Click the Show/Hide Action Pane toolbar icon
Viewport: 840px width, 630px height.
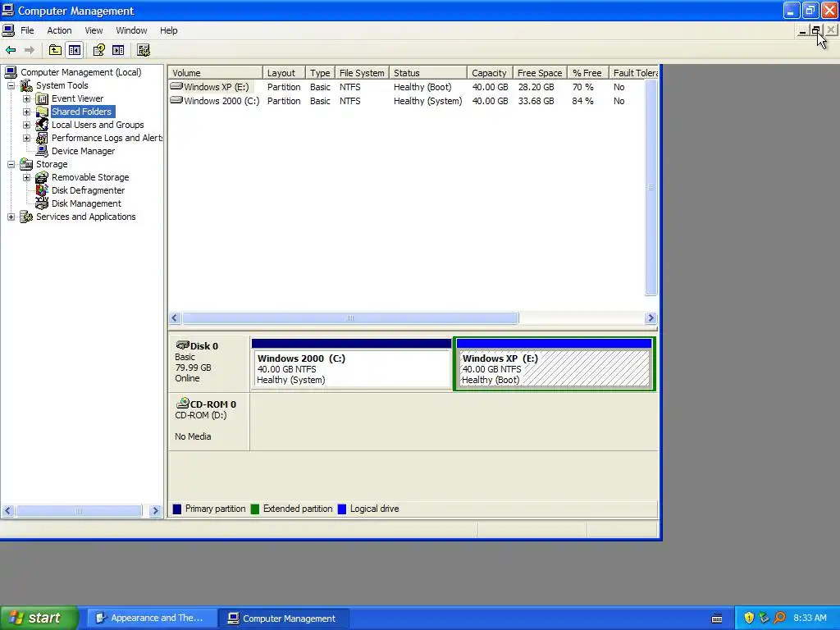coord(118,50)
